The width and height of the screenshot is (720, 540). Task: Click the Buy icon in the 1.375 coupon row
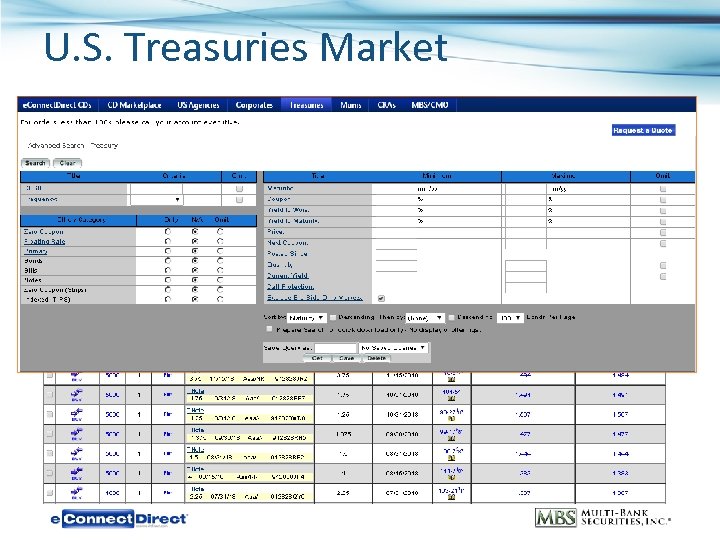point(77,433)
